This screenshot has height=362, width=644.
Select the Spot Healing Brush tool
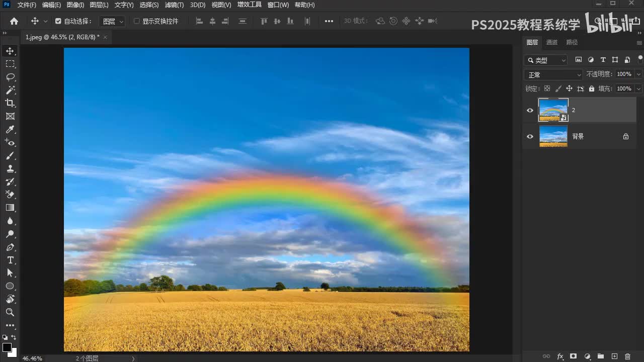10,143
